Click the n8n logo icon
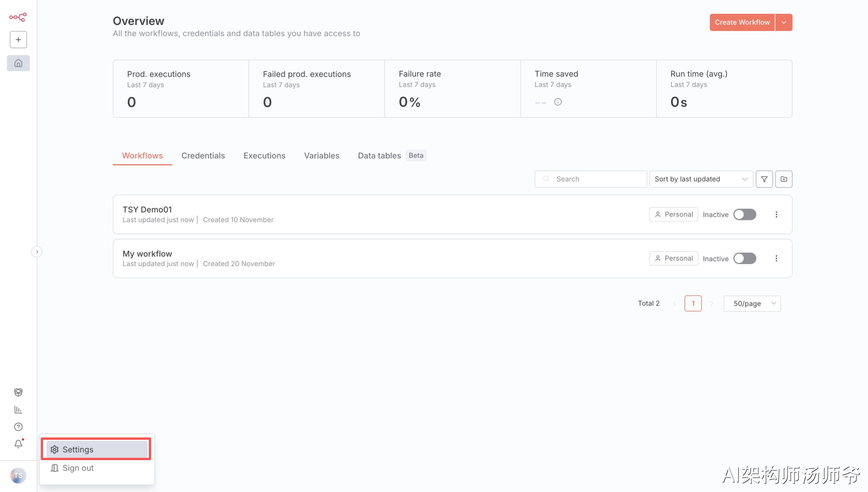Image resolution: width=868 pixels, height=492 pixels. 18,17
